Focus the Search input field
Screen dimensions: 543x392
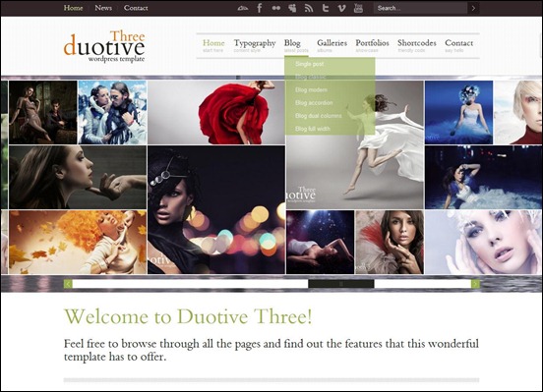coord(421,8)
